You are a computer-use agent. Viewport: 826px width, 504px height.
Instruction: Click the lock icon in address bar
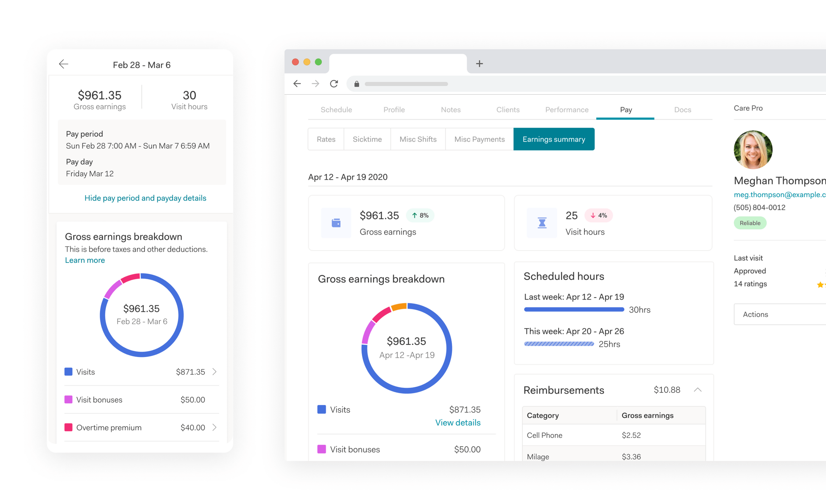(x=357, y=84)
